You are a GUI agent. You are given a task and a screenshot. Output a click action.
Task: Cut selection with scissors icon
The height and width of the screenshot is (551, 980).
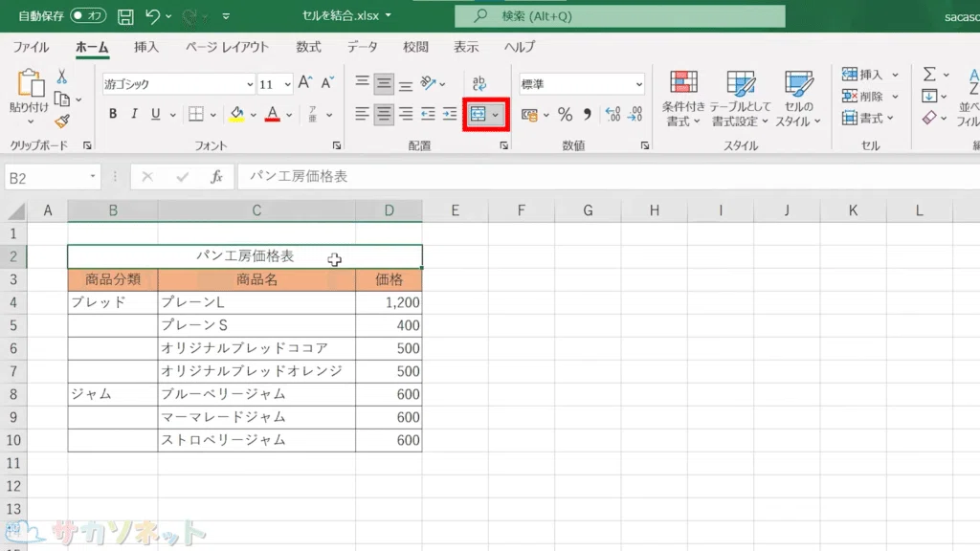tap(62, 77)
